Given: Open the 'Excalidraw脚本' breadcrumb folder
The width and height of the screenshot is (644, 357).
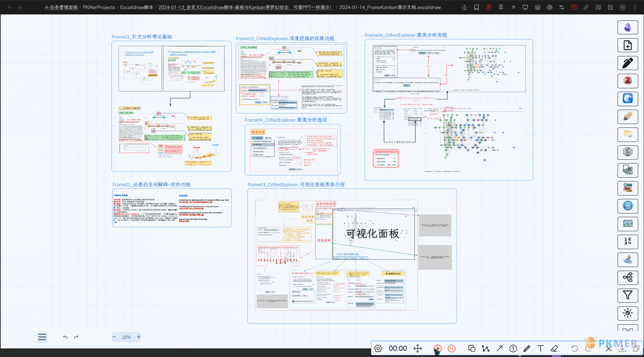Looking at the screenshot, I should (137, 7).
